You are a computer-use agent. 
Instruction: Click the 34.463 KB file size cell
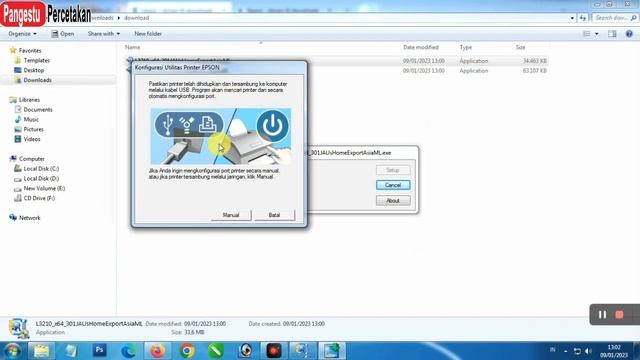click(x=534, y=61)
